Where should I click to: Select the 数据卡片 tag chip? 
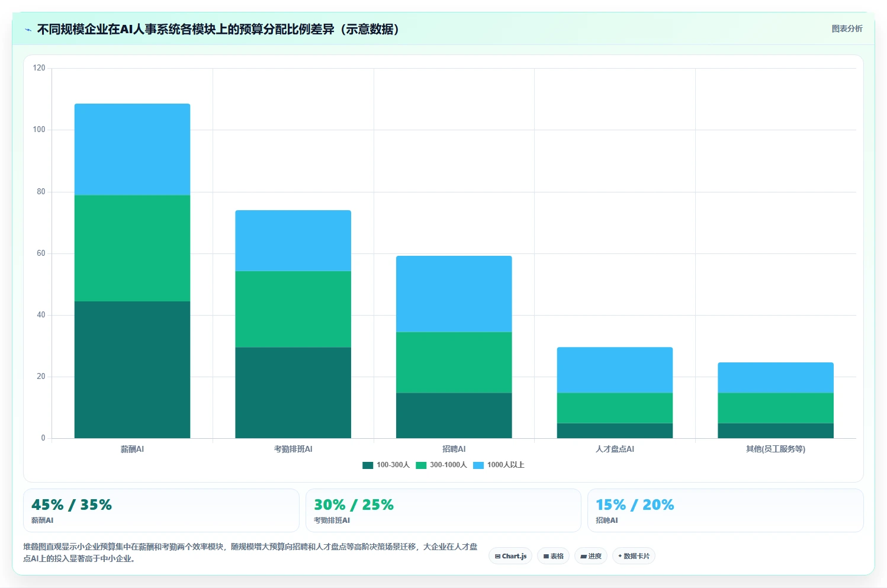point(634,556)
